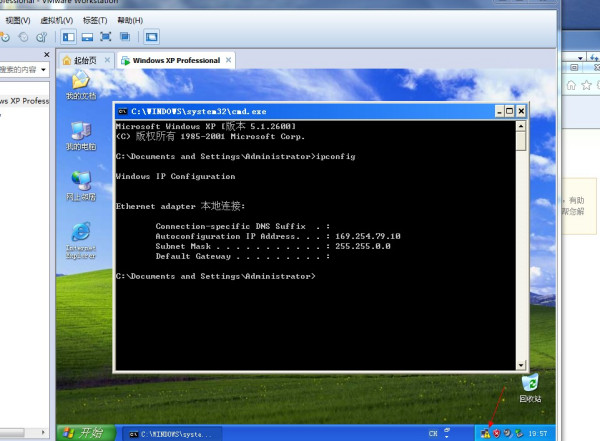Click the cmd vertical scrollbar thumb
The width and height of the screenshot is (600, 441).
tap(521, 141)
